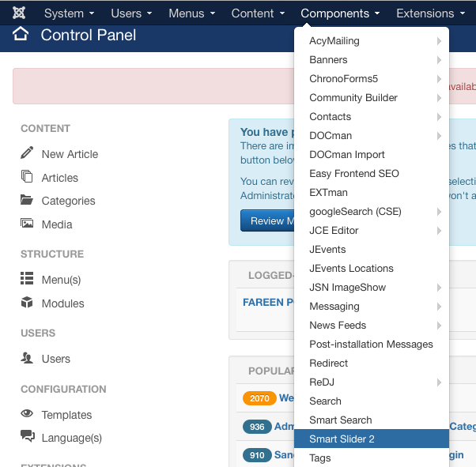476x467 pixels.
Task: Open the Content dropdown
Action: click(x=258, y=13)
